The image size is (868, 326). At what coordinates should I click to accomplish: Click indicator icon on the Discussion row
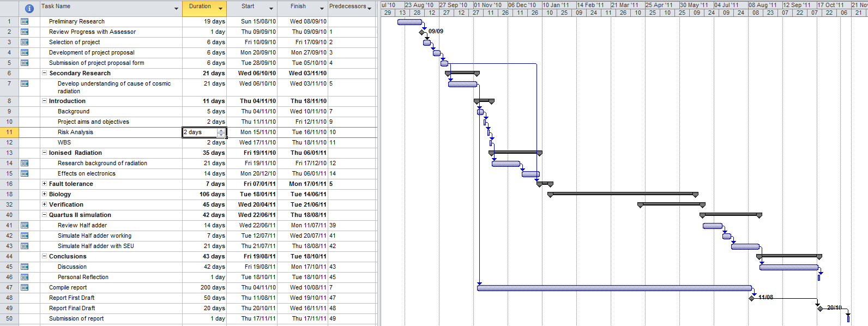(x=25, y=267)
